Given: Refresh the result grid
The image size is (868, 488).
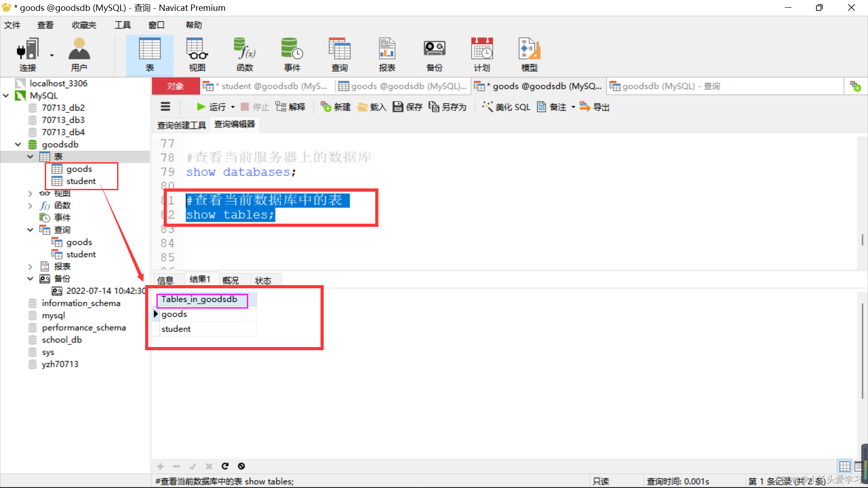Looking at the screenshot, I should 225,466.
